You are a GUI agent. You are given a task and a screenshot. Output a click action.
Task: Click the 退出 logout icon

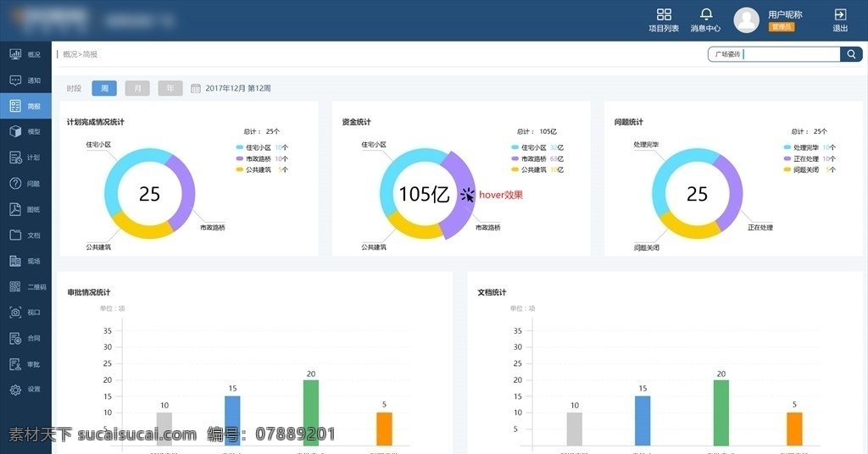840,15
